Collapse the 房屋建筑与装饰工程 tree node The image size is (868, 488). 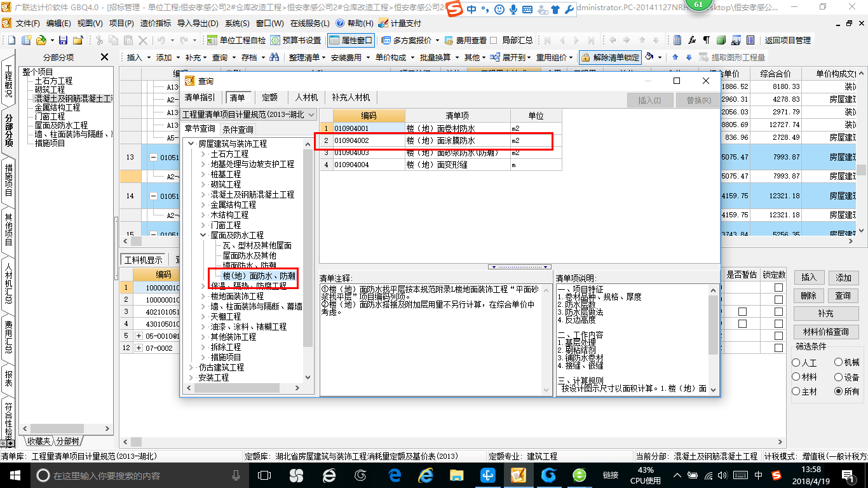(191, 144)
